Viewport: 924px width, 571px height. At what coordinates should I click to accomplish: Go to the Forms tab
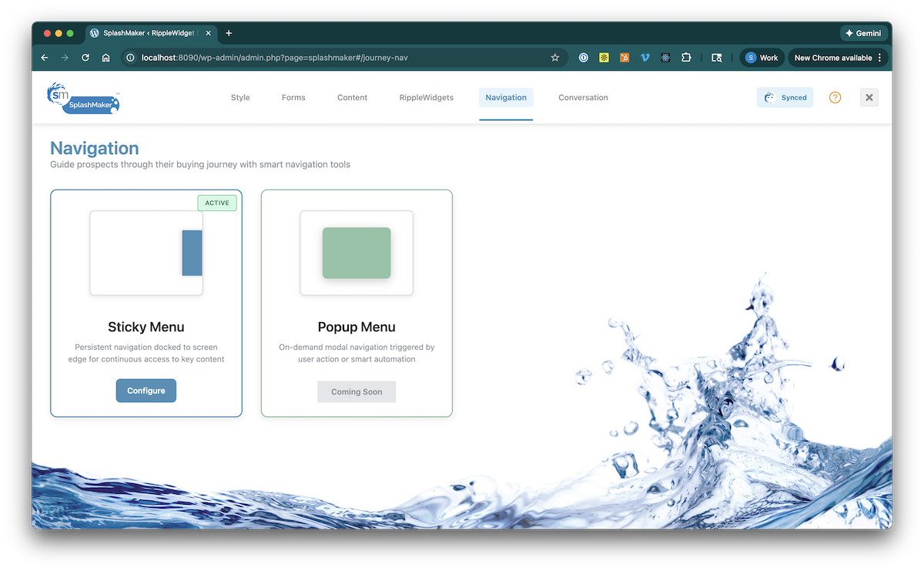point(293,98)
